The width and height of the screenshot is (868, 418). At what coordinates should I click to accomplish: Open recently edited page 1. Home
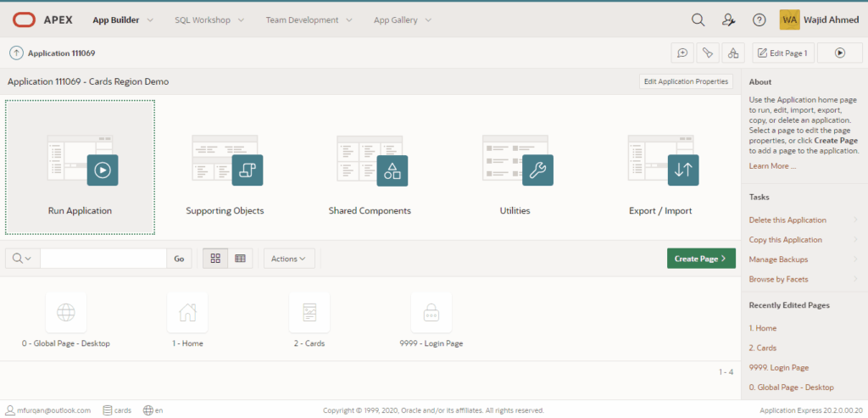coord(763,328)
